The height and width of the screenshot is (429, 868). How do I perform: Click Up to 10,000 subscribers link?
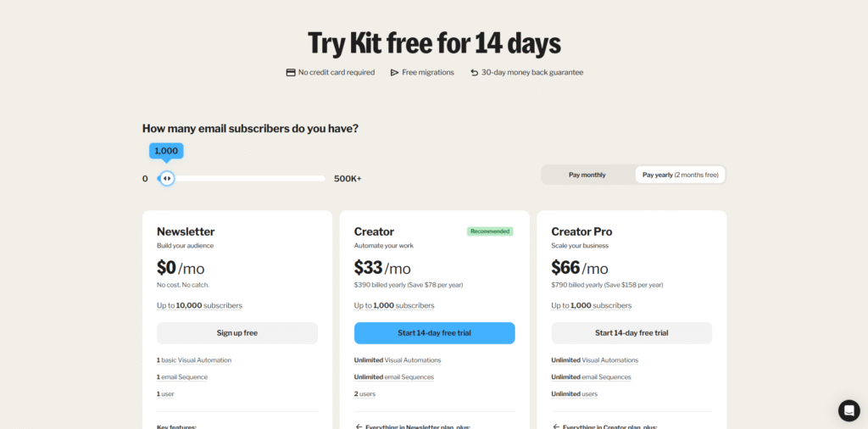(x=199, y=305)
